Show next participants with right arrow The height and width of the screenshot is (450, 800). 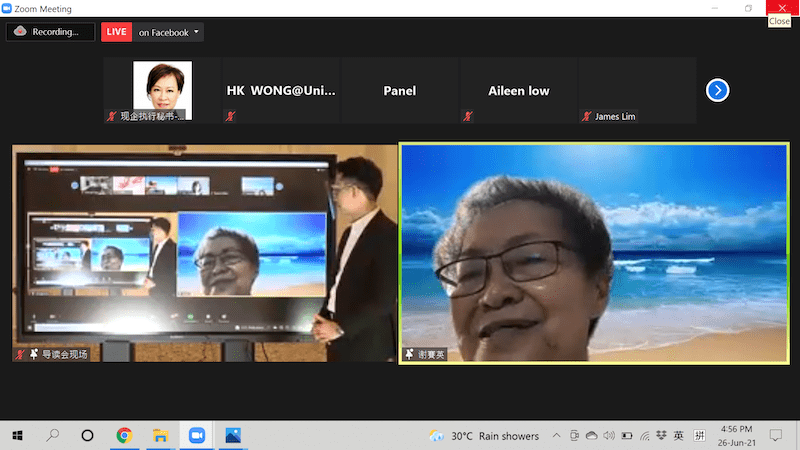click(x=717, y=91)
